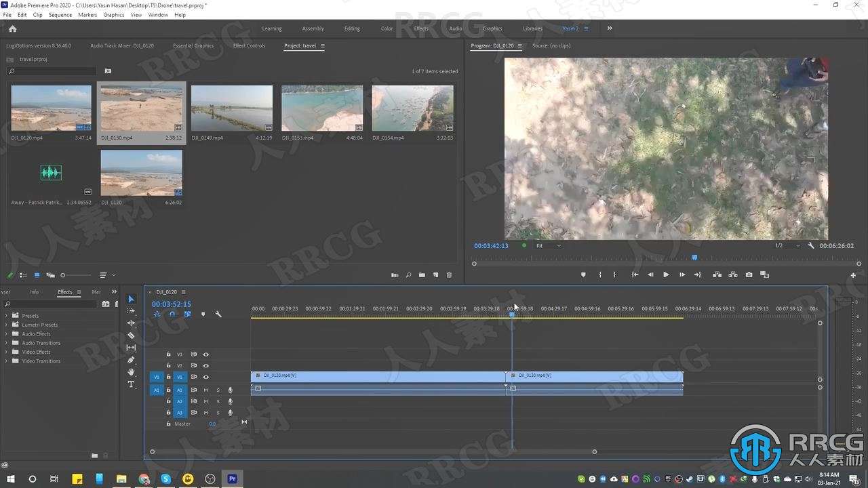The width and height of the screenshot is (868, 488).
Task: Select the DJI_0149.mp4 thumbnail
Action: click(x=232, y=108)
